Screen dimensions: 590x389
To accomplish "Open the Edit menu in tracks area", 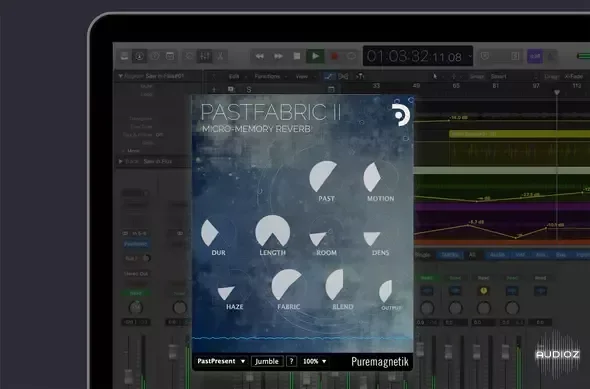I will (234, 76).
